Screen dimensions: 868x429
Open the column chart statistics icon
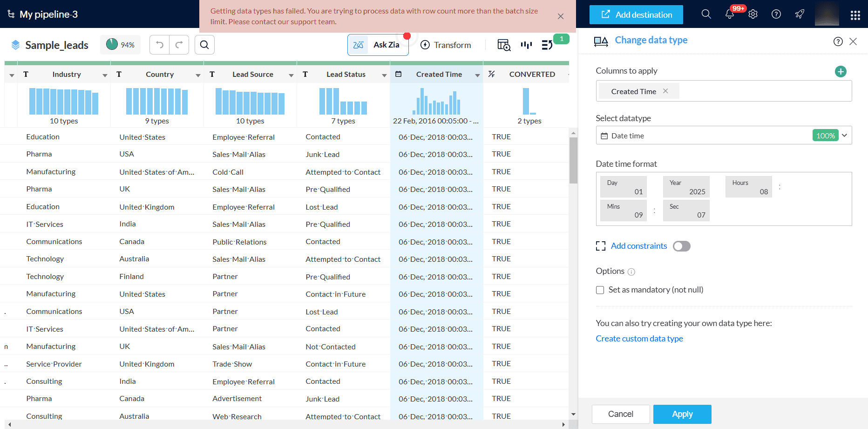point(526,45)
